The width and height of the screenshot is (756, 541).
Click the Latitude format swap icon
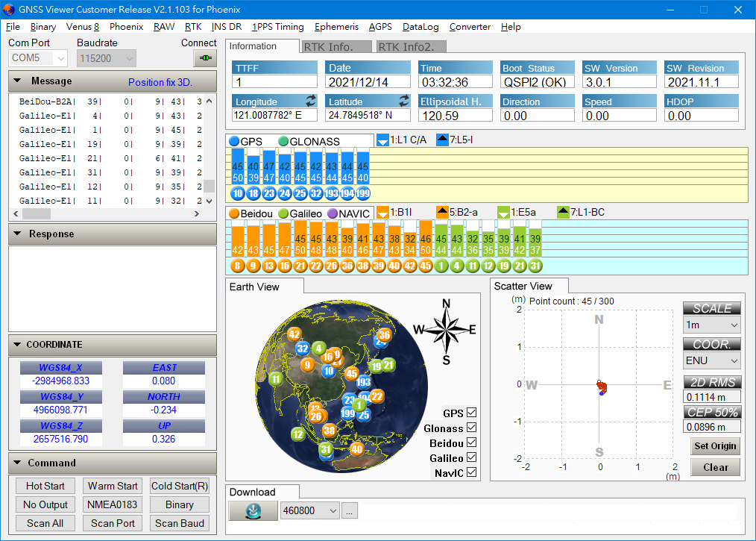(403, 101)
